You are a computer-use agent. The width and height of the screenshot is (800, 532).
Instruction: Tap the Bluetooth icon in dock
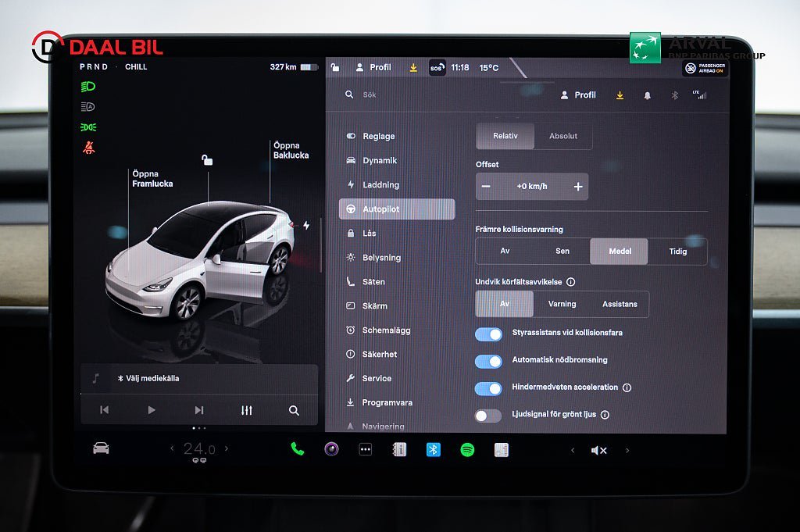pos(433,450)
